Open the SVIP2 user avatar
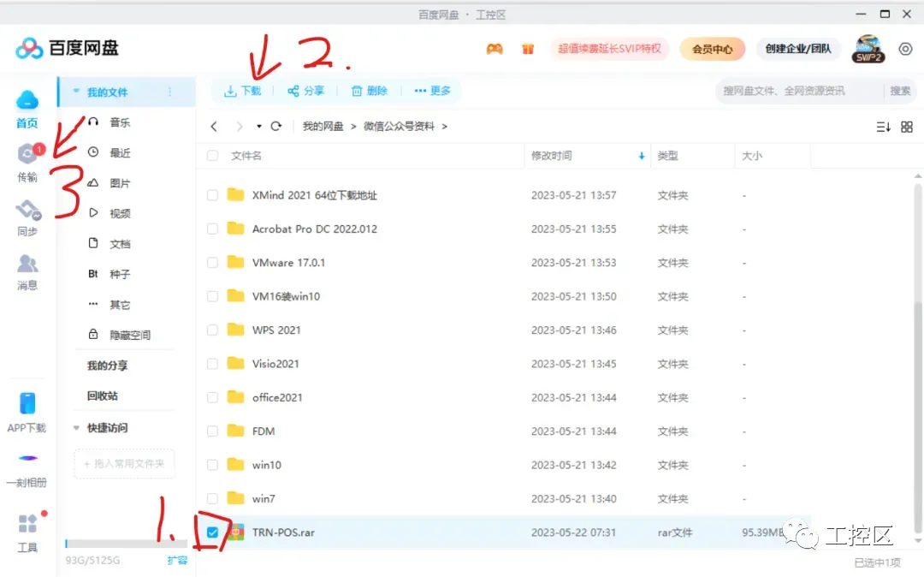 [868, 49]
